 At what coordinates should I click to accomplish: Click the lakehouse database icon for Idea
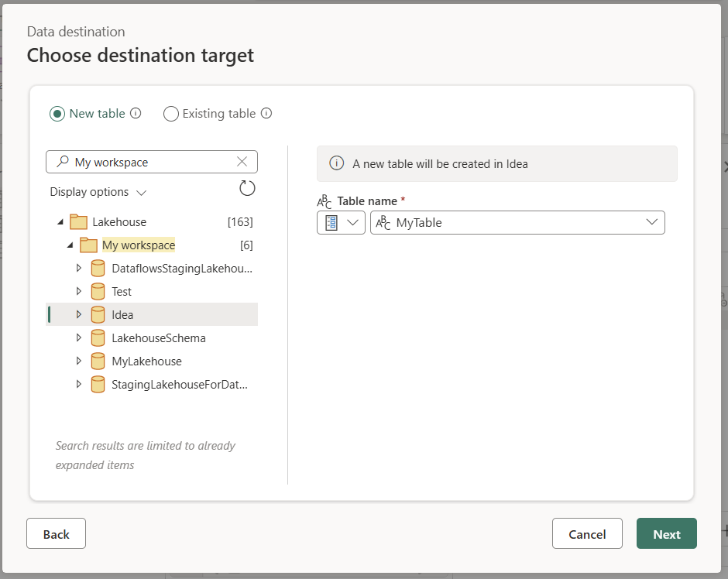point(98,314)
